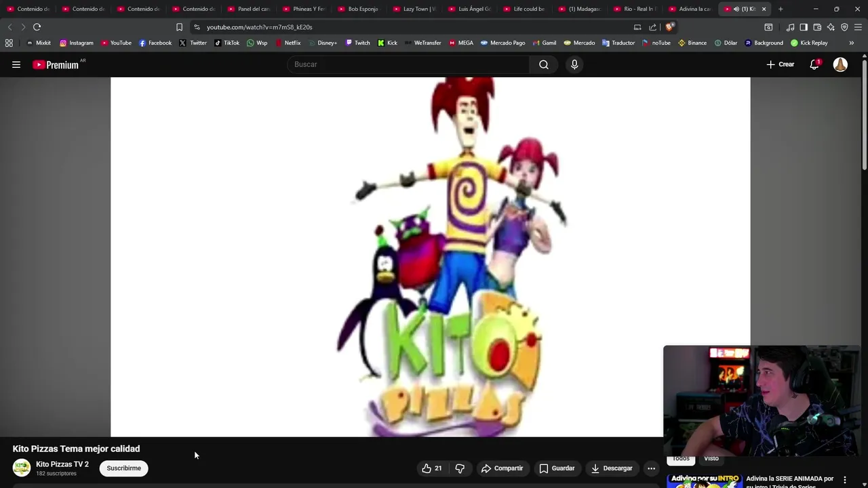Go back with the browser arrow

tap(9, 27)
